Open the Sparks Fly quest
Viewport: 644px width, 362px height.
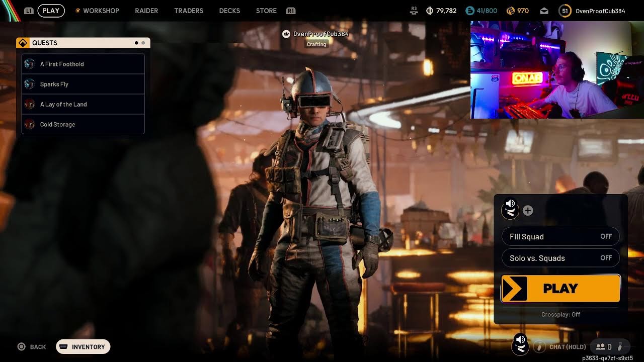click(83, 84)
